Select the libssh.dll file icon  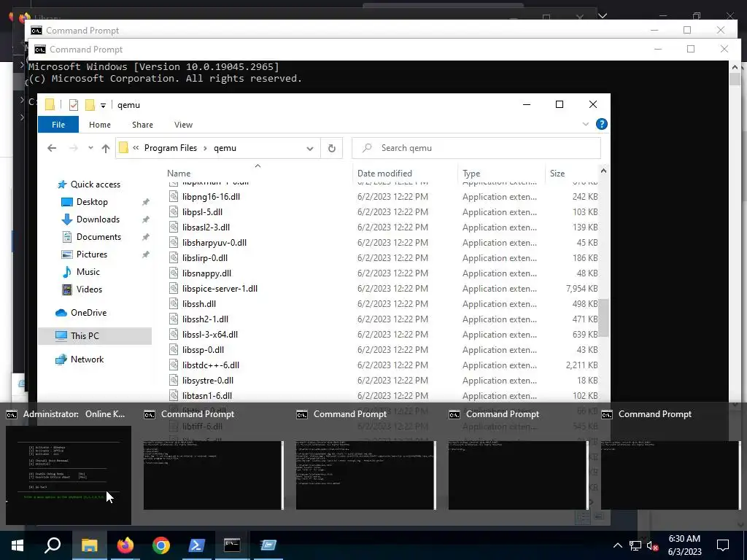(x=174, y=304)
